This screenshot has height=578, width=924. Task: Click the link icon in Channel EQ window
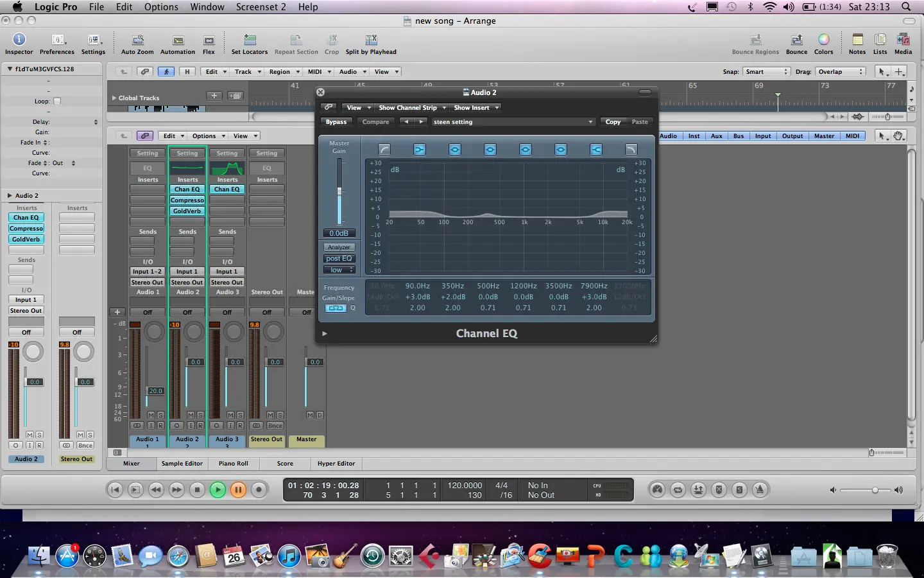pos(329,107)
